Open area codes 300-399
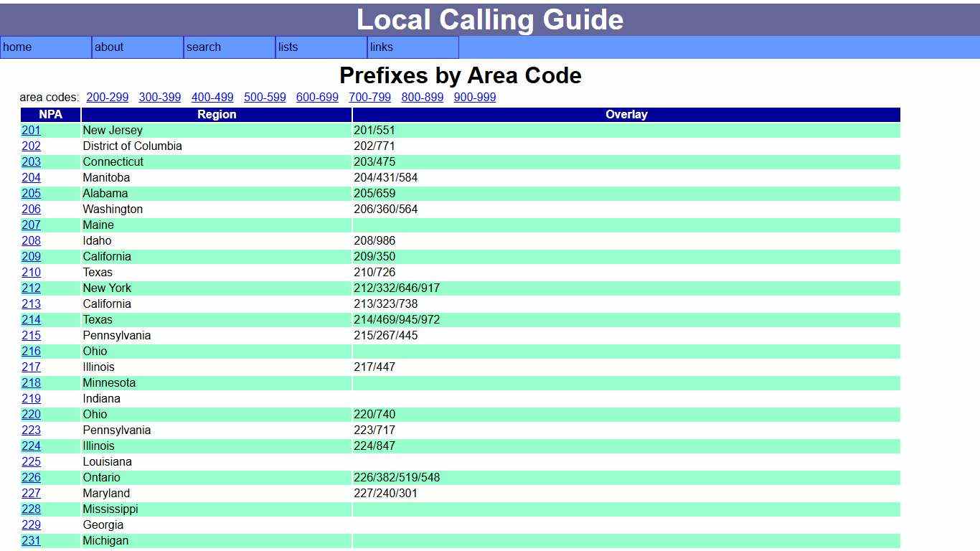The width and height of the screenshot is (980, 551). [x=159, y=98]
